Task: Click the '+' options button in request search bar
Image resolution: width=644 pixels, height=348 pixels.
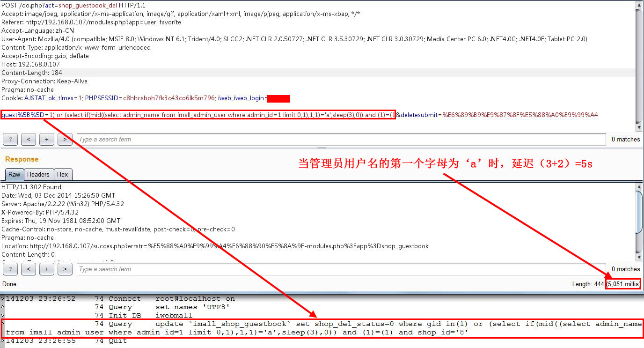Action: point(47,139)
